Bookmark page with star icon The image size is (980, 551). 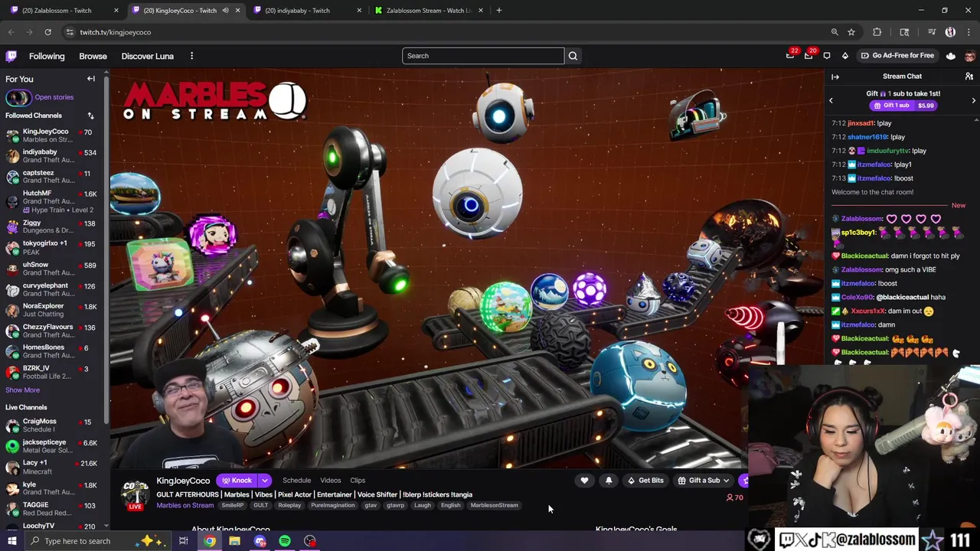point(851,32)
